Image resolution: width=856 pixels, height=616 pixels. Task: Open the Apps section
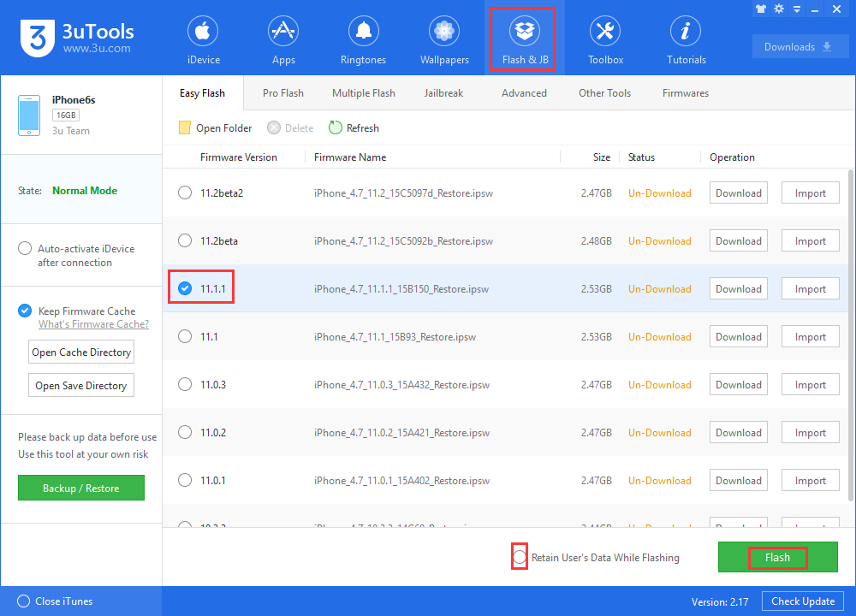(283, 40)
